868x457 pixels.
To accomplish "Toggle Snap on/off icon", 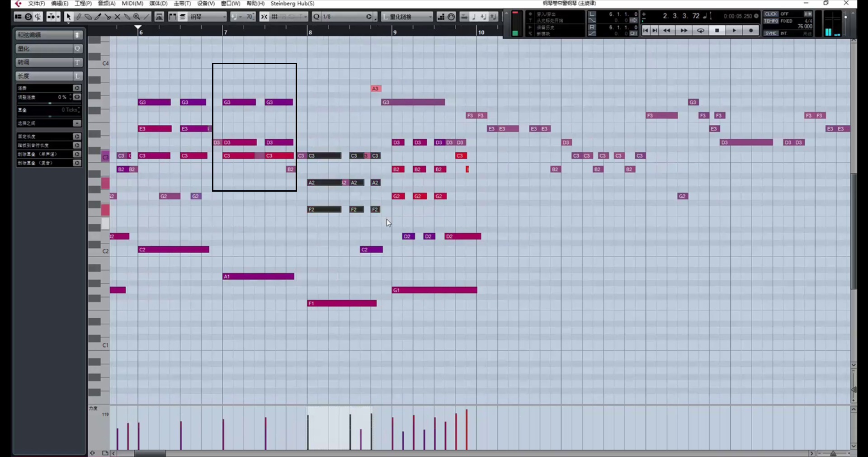I will (264, 17).
